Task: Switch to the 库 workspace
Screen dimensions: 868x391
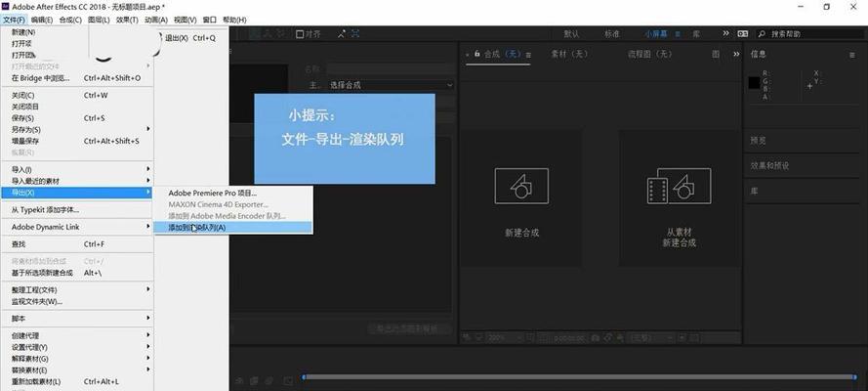Action: coord(696,34)
